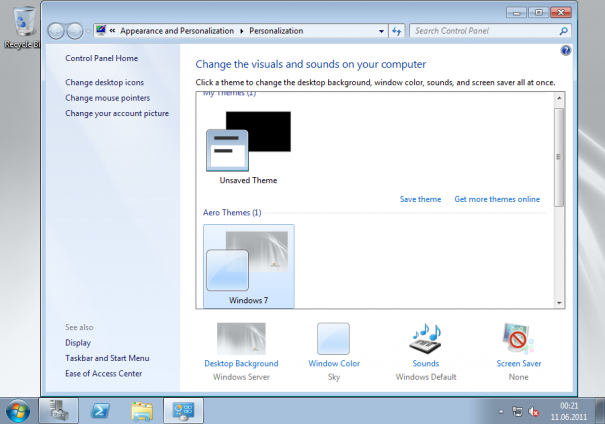The width and height of the screenshot is (605, 424).
Task: Click the Save theme link
Action: point(420,199)
